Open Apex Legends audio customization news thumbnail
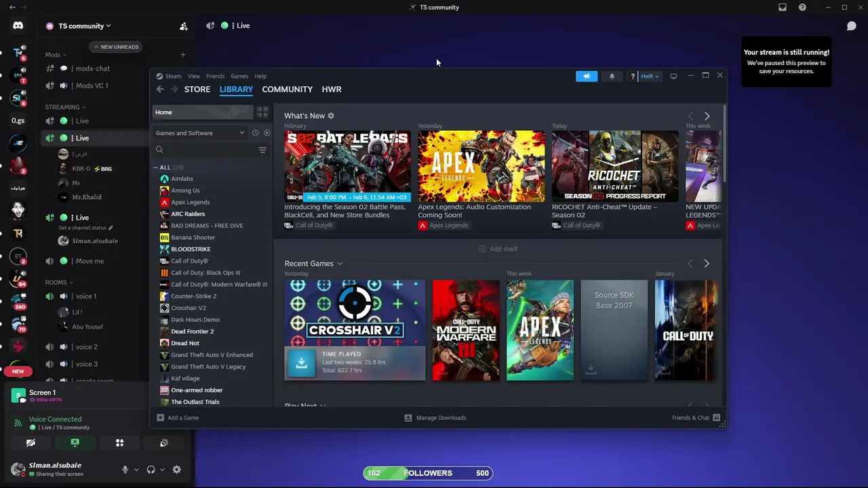This screenshot has width=868, height=488. point(481,167)
